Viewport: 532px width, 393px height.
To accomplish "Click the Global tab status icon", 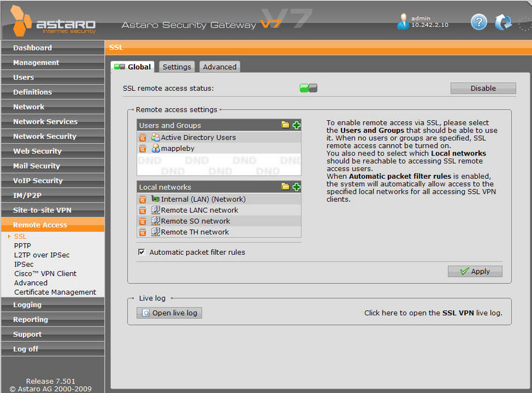I will [x=120, y=67].
